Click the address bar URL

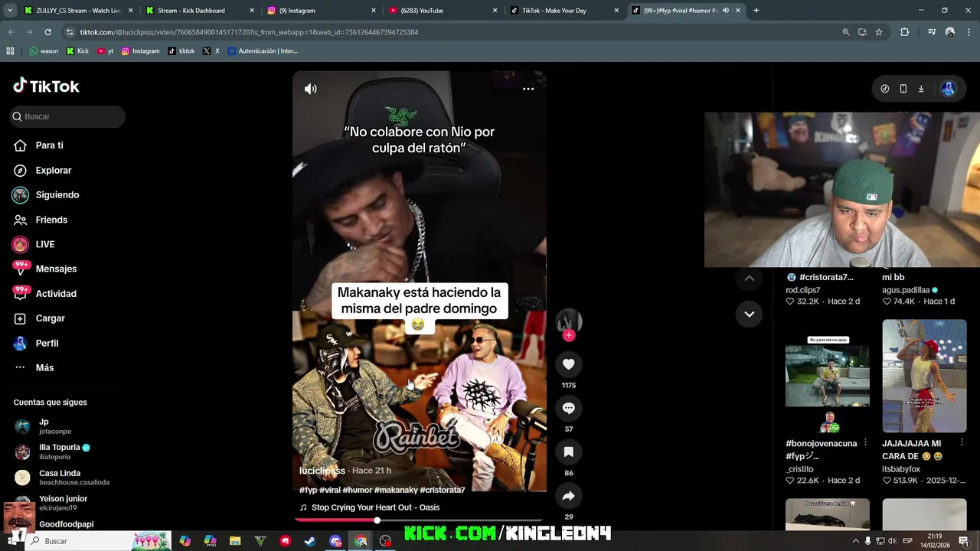point(249,32)
